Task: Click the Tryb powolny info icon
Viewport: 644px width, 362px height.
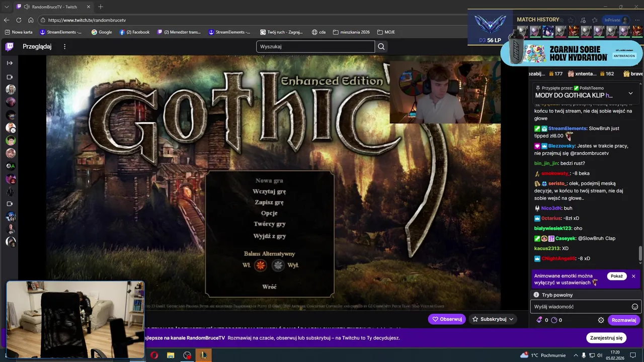Action: point(536,295)
